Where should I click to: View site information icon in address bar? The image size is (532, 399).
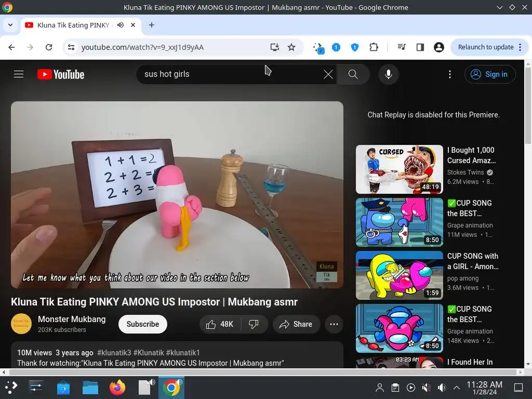pyautogui.click(x=71, y=47)
